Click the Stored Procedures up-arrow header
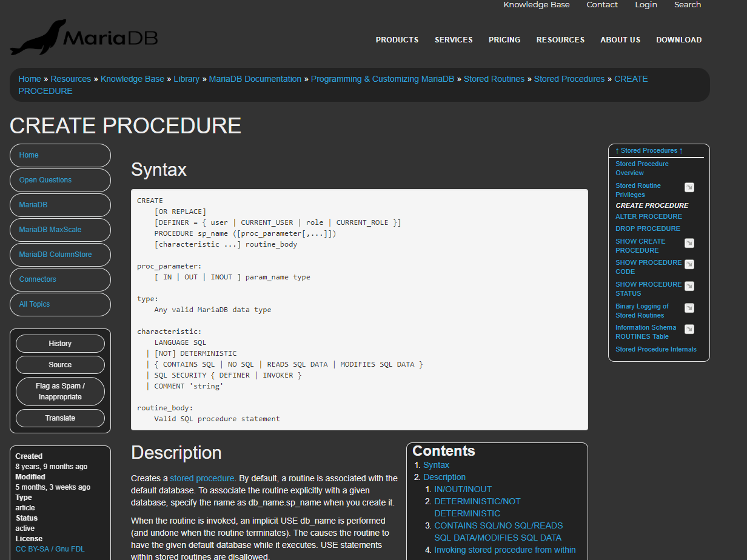The width and height of the screenshot is (747, 560). [x=649, y=150]
